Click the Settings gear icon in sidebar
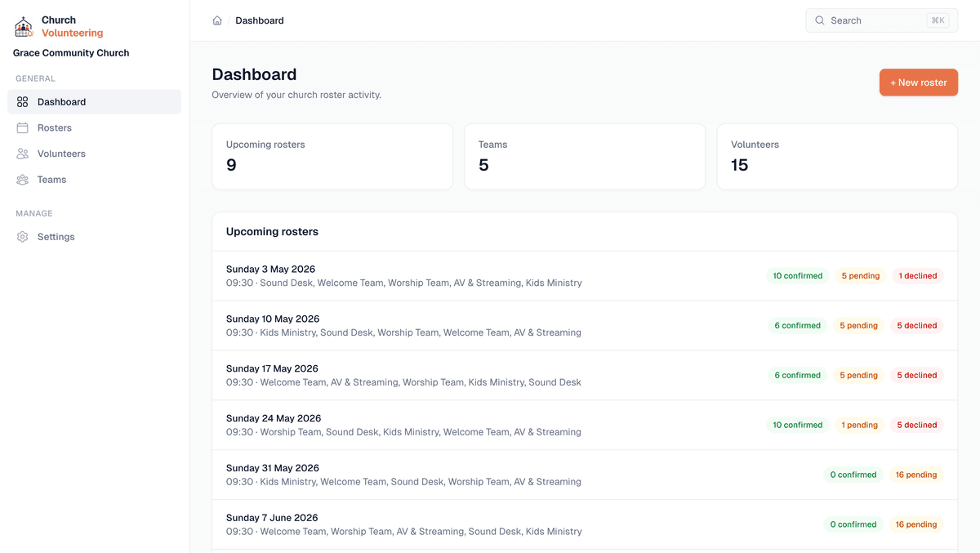Viewport: 980px width, 553px height. [23, 237]
